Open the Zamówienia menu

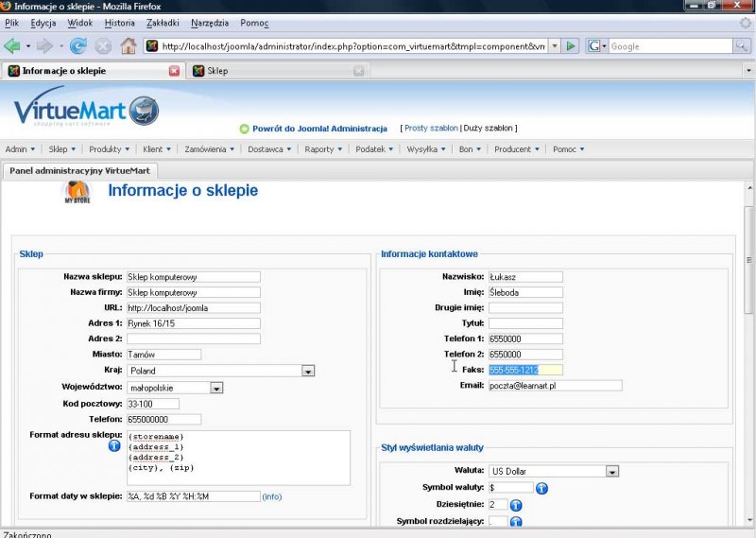(x=209, y=149)
